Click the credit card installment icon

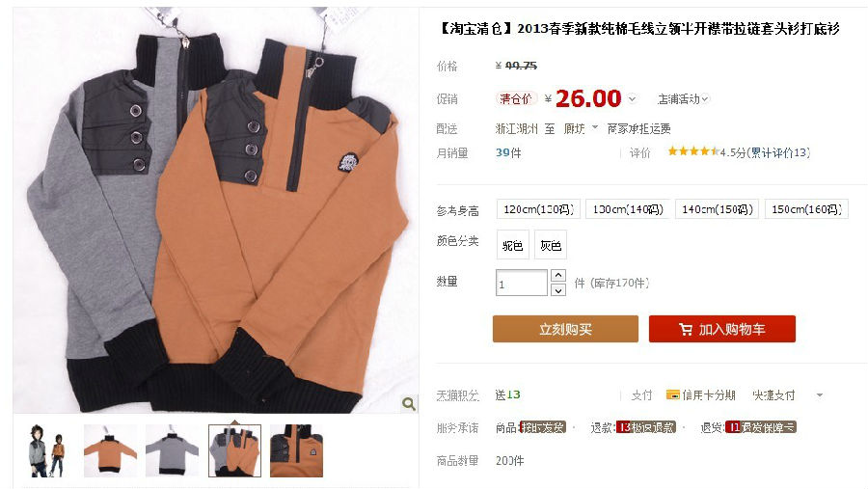pos(672,394)
